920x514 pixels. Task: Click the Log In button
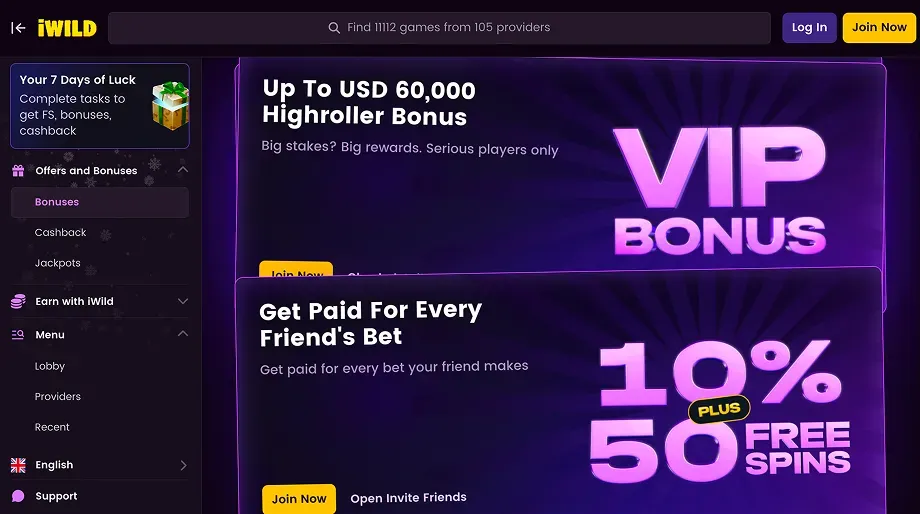click(809, 28)
